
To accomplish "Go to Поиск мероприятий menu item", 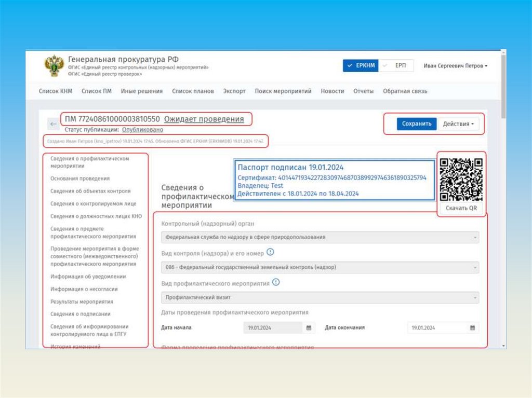I will pyautogui.click(x=283, y=91).
